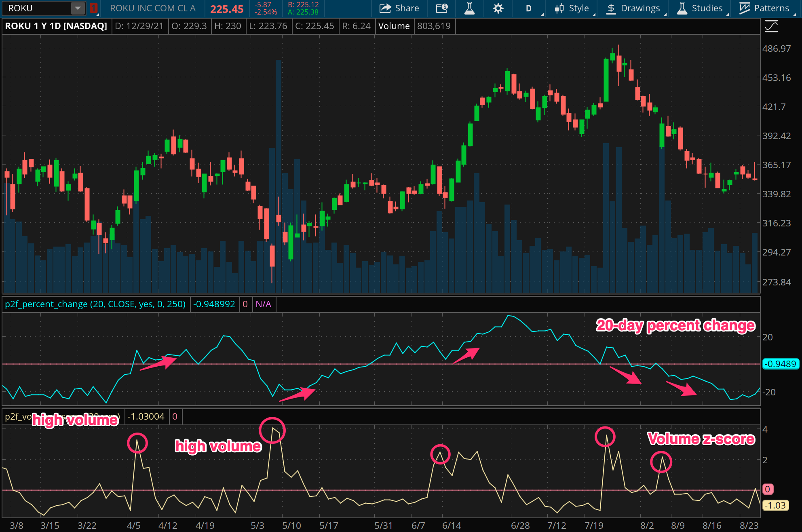
Task: Click the H: 230 high value
Action: pos(228,26)
